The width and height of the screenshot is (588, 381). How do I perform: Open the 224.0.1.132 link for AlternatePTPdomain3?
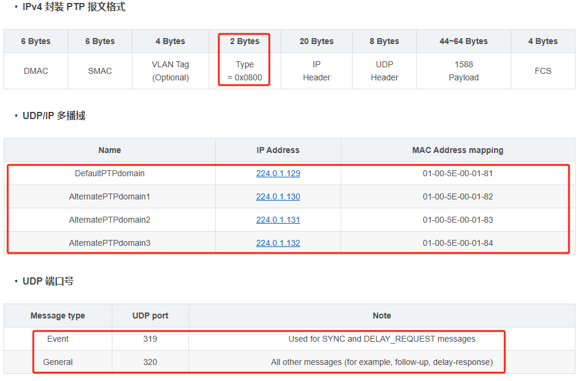(278, 243)
